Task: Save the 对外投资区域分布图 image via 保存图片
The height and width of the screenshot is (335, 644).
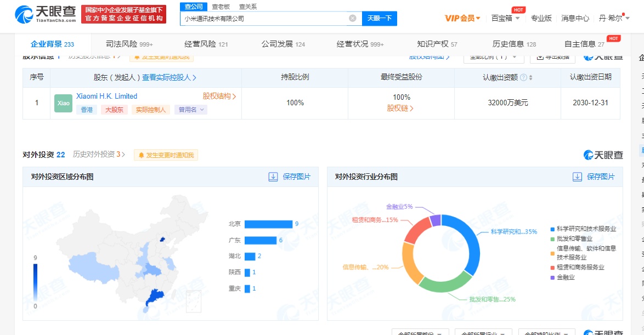Action: tap(297, 177)
